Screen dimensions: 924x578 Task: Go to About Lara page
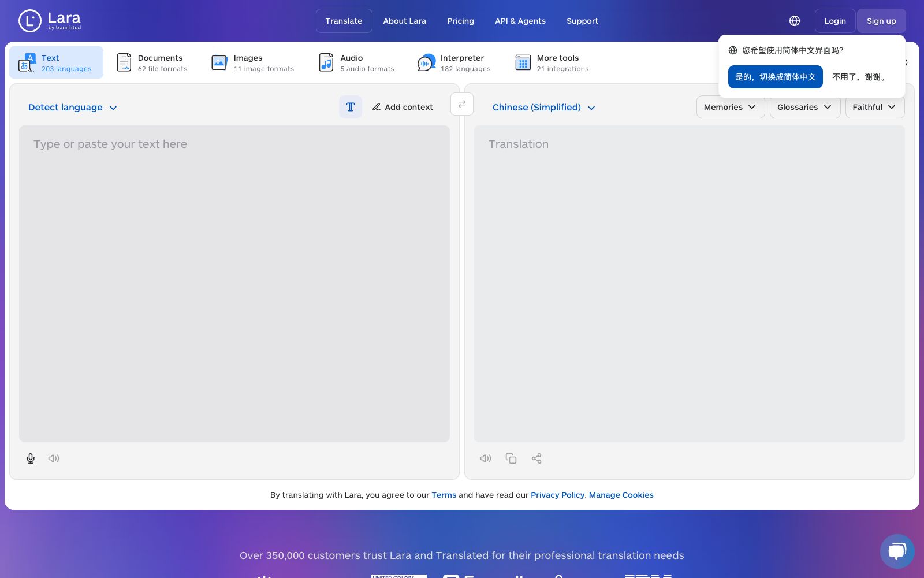tap(405, 21)
